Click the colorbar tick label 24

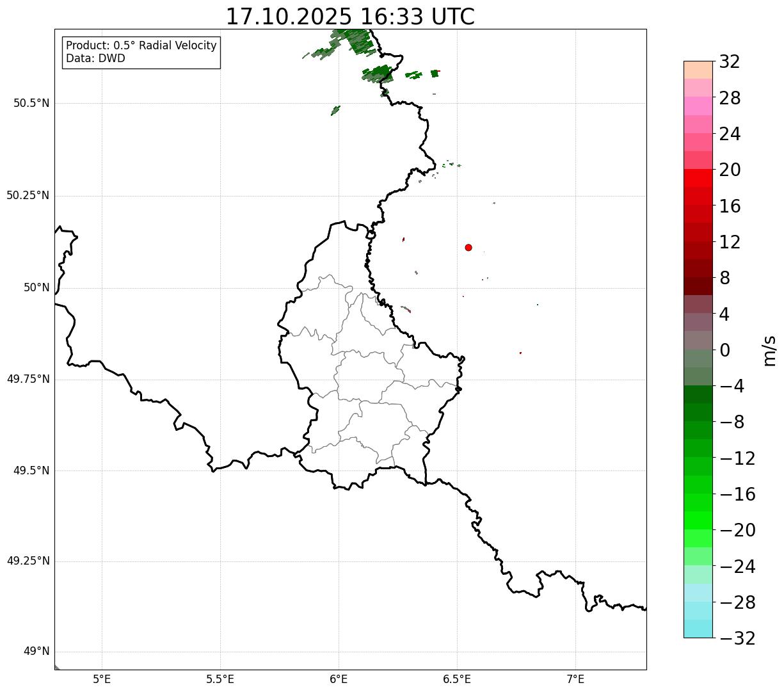tap(730, 134)
